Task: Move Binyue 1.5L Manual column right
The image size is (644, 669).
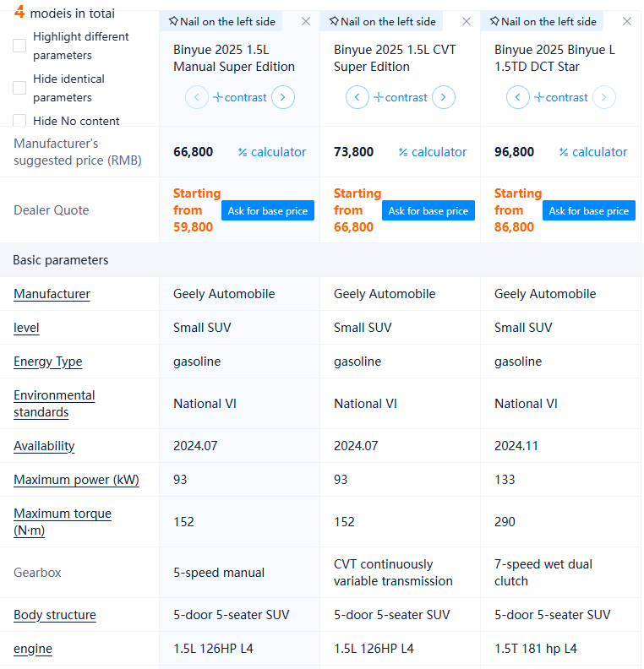Action: coord(283,97)
